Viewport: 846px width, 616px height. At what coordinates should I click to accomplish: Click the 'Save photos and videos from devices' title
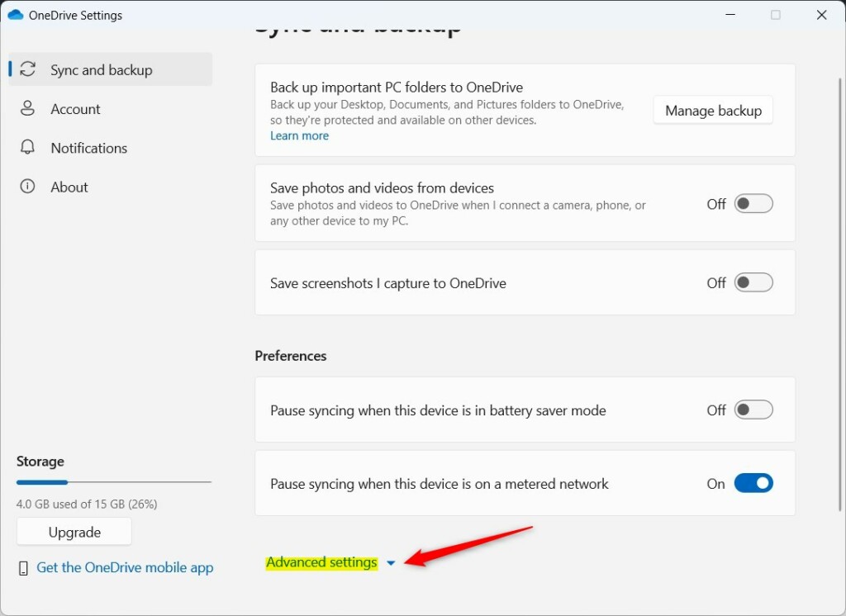click(x=382, y=187)
